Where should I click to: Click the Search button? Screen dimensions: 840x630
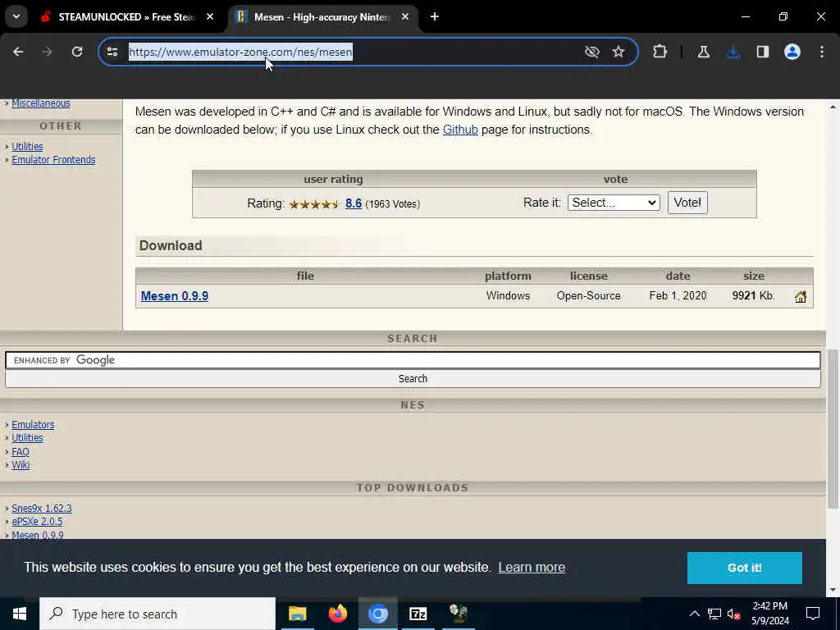(413, 379)
